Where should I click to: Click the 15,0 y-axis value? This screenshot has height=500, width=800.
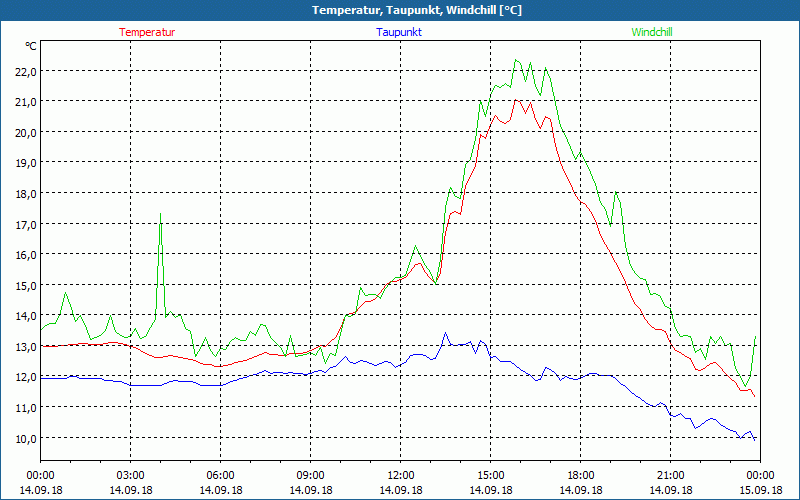[27, 285]
